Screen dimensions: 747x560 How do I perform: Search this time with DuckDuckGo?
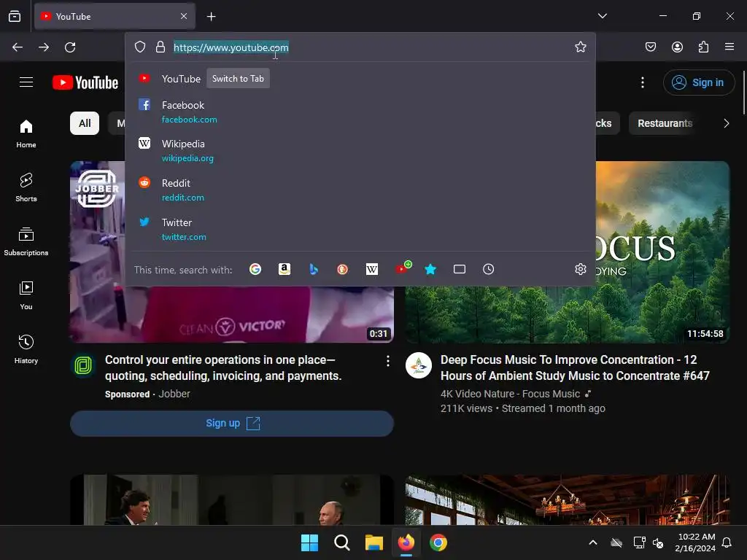click(343, 270)
